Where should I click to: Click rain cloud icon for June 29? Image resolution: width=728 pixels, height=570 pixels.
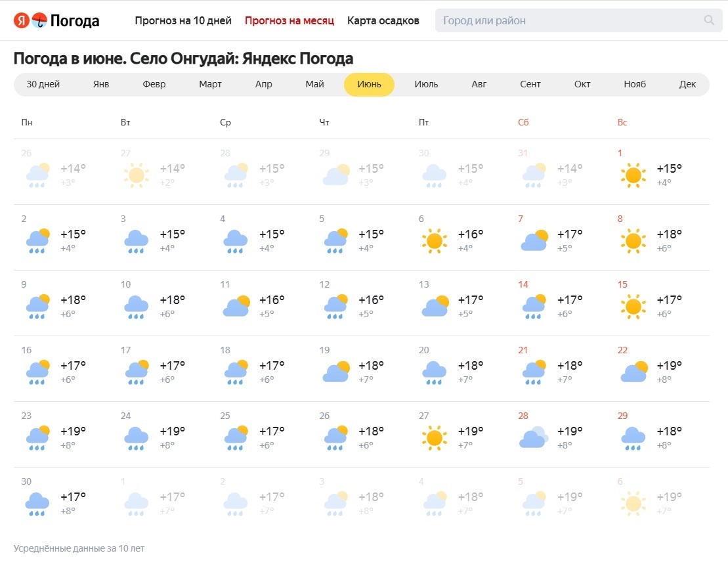point(633,438)
